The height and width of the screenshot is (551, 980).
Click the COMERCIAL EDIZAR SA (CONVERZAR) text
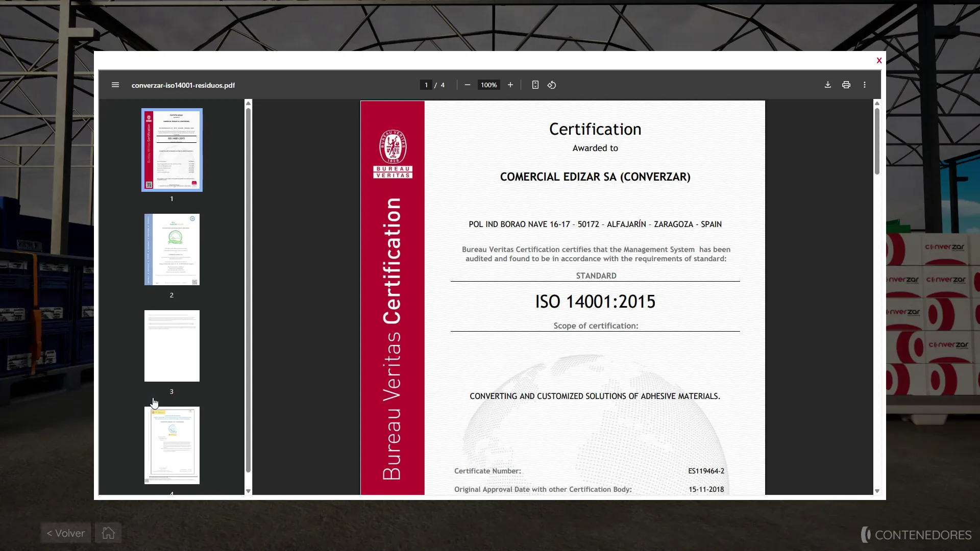pos(595,177)
